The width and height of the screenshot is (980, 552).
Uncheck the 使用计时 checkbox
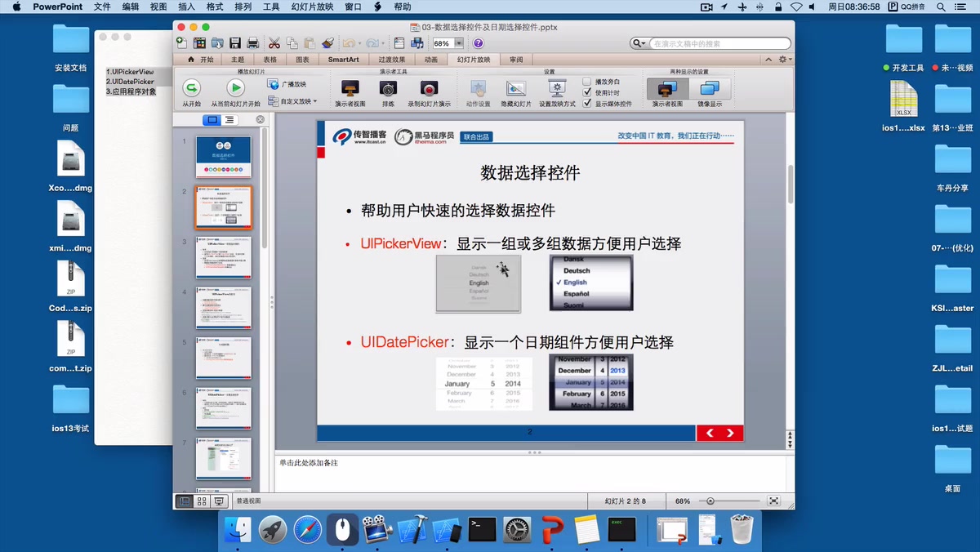587,91
